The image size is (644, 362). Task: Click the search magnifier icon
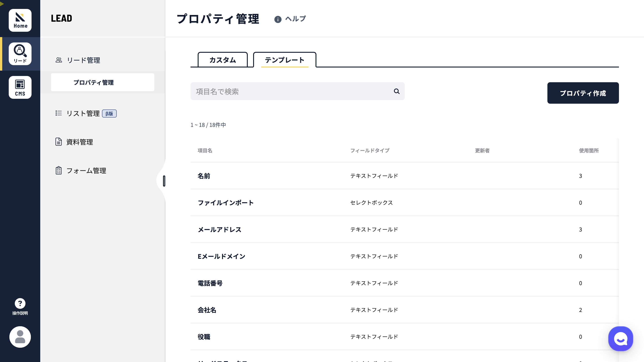pos(396,91)
